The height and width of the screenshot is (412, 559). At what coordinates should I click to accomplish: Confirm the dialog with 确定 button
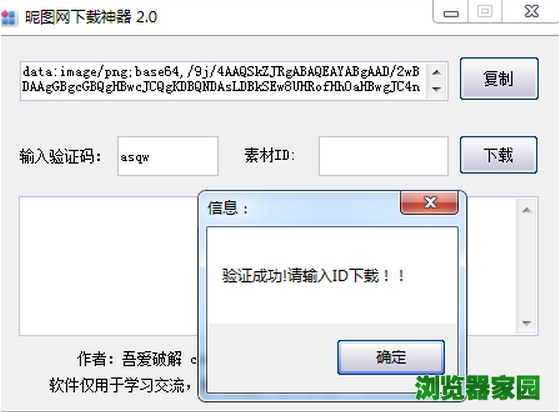391,357
